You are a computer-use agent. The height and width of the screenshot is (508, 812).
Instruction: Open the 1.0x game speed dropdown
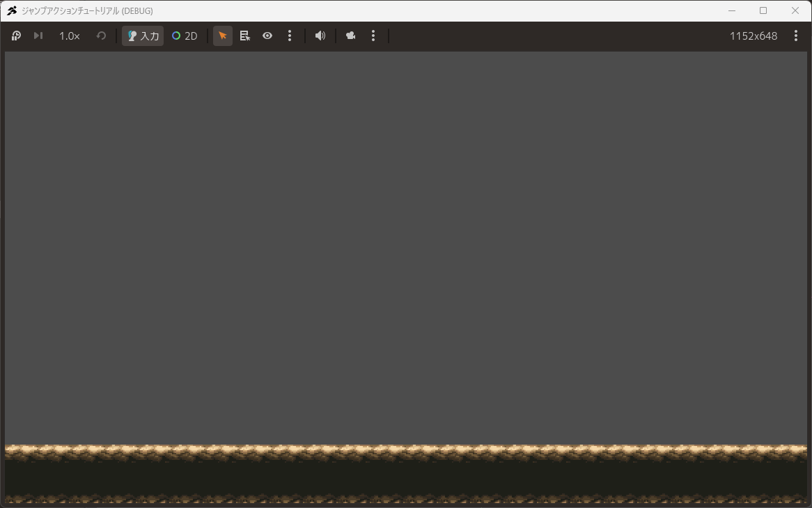(x=70, y=36)
